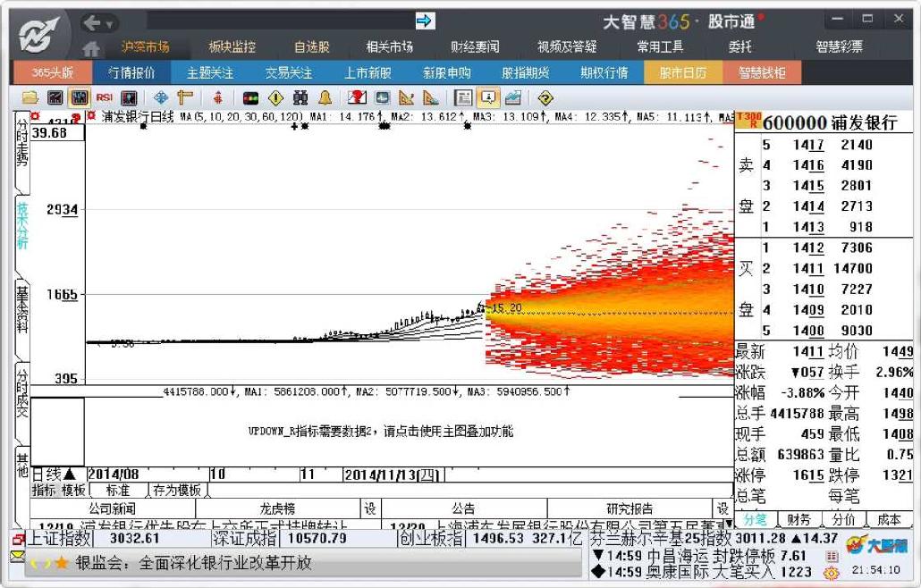Open the dropdown arrow beside back button
The image size is (921, 588).
point(109,24)
